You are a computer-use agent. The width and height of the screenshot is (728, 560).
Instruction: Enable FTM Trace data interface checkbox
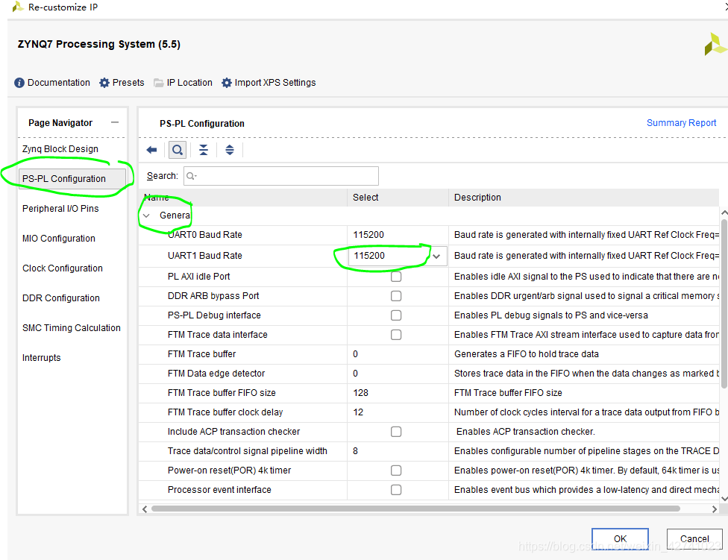396,335
